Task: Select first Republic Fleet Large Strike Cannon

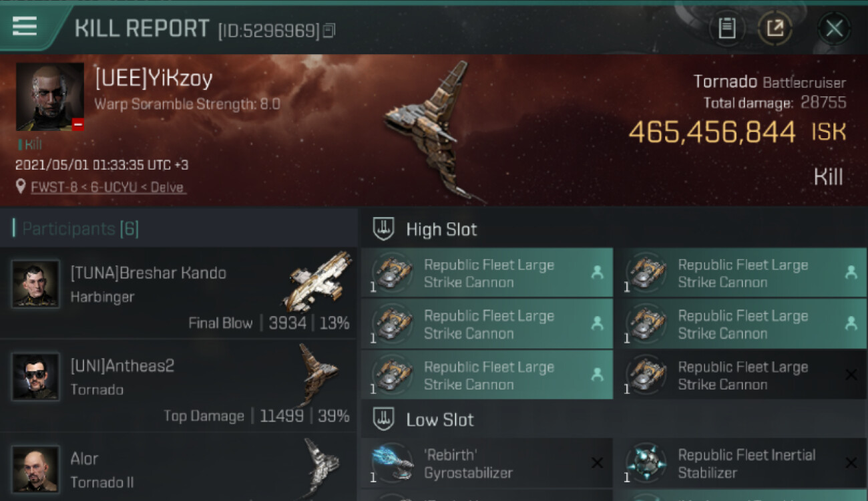Action: pyautogui.click(x=486, y=273)
